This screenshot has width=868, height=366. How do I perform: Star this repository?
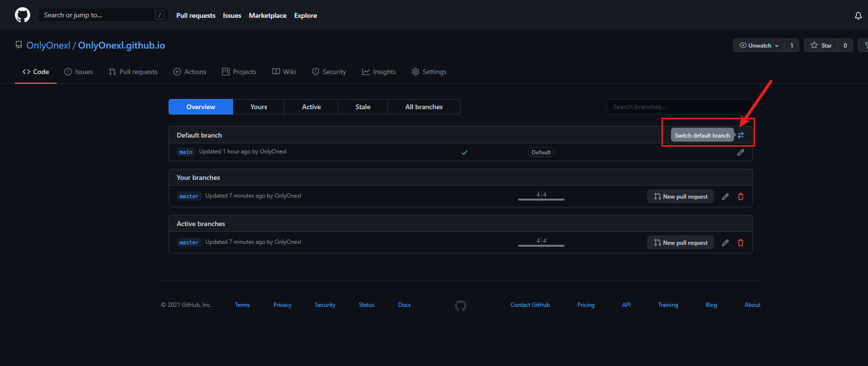point(821,45)
